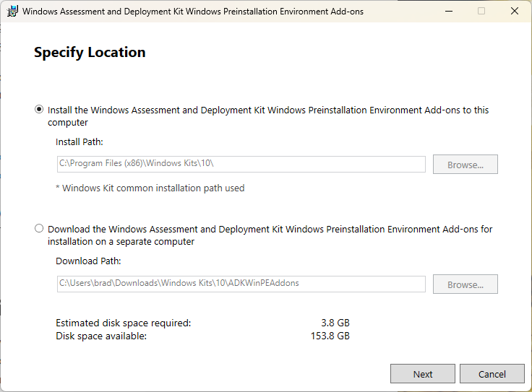Screen dimensions: 532x392
Task: Click the installer app icon in title bar
Action: point(12,11)
